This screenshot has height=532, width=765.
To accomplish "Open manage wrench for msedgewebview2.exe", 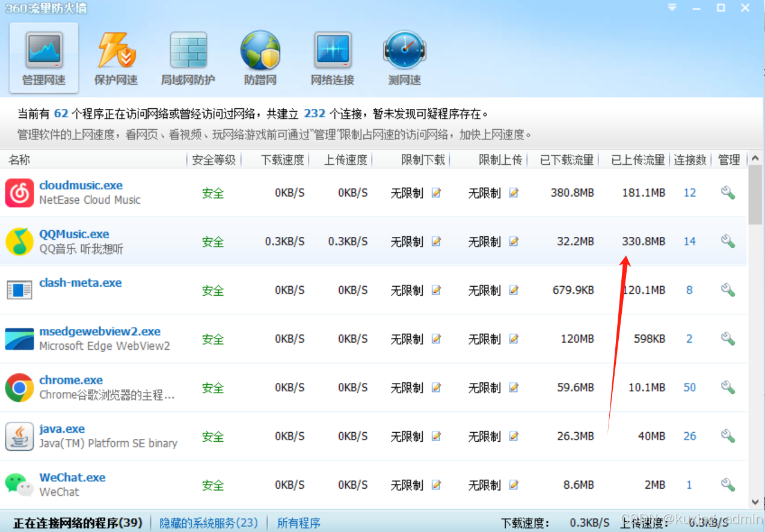I will tap(728, 339).
